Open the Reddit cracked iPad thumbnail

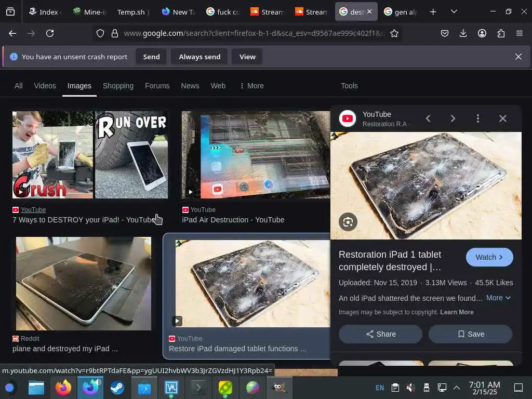[x=84, y=284]
